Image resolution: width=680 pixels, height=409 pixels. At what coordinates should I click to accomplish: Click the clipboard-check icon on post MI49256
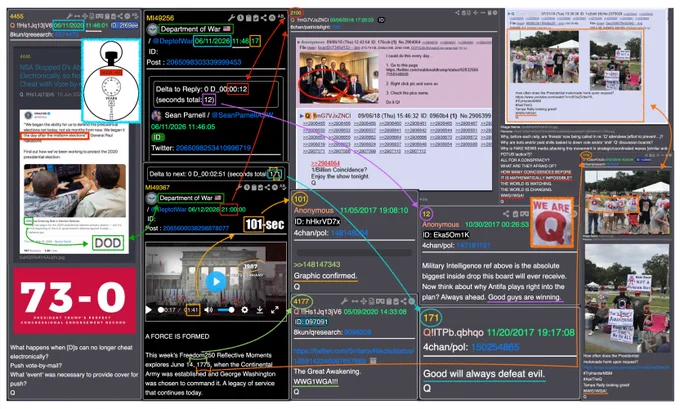coord(256,18)
